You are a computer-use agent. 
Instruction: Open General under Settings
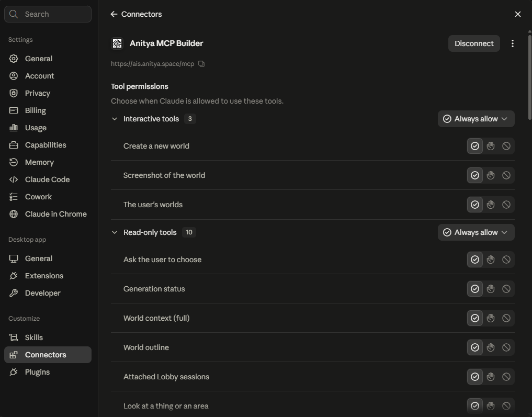48,59
